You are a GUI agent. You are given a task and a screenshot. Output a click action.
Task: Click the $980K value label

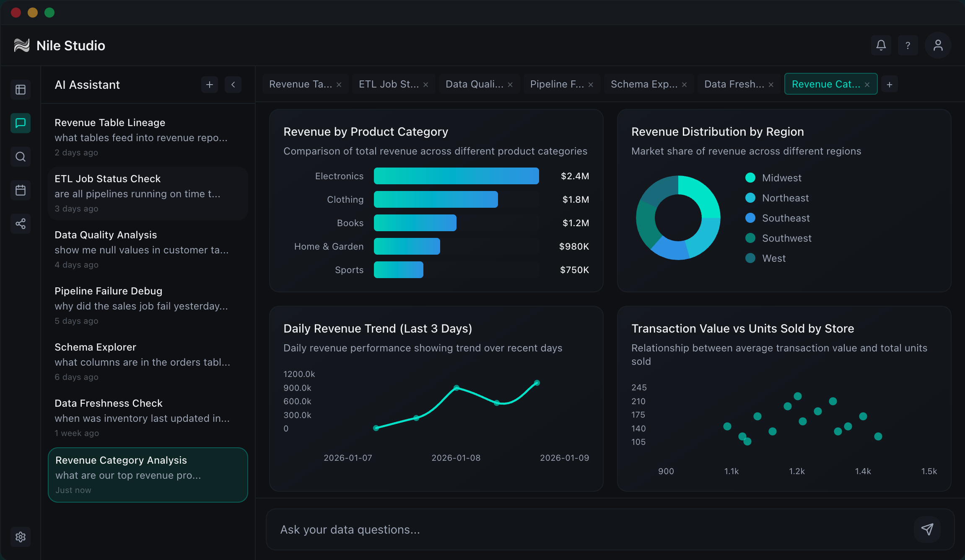574,246
